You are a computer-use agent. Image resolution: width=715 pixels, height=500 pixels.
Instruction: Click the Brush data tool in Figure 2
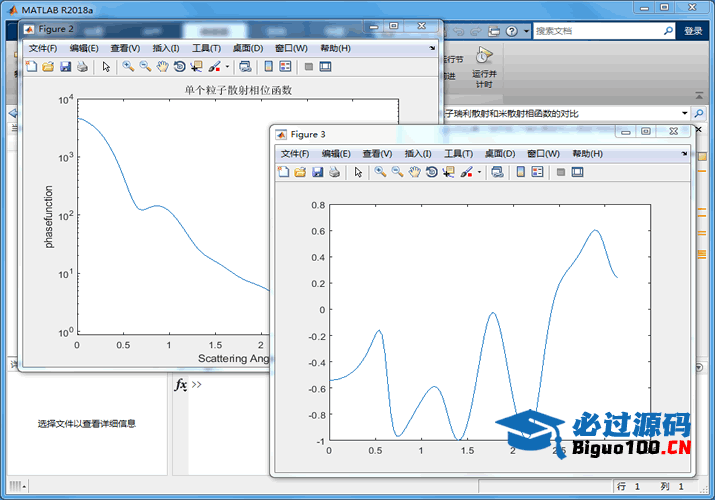click(x=213, y=67)
